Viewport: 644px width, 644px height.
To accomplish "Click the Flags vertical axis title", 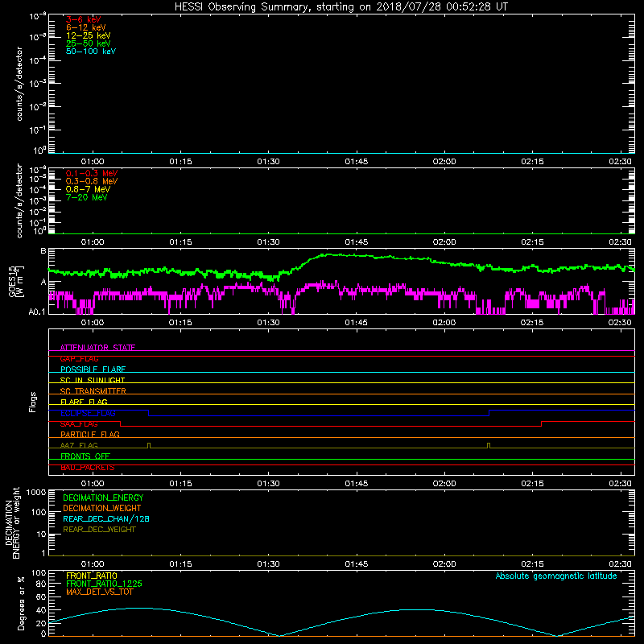I will click(x=33, y=402).
